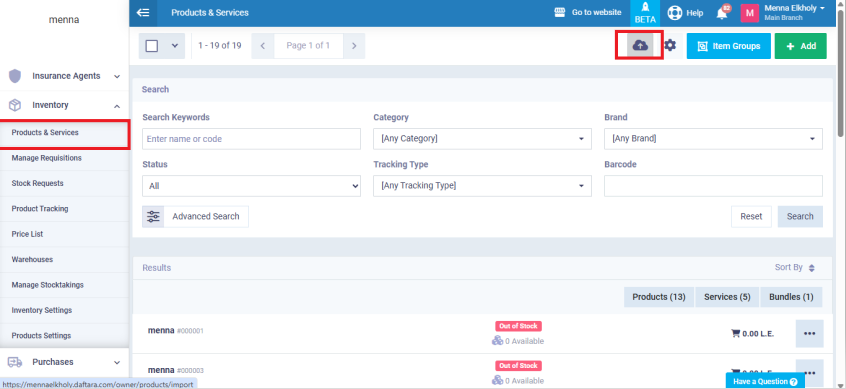This screenshot has height=389, width=846.
Task: Click the Go to website store icon
Action: tap(560, 12)
